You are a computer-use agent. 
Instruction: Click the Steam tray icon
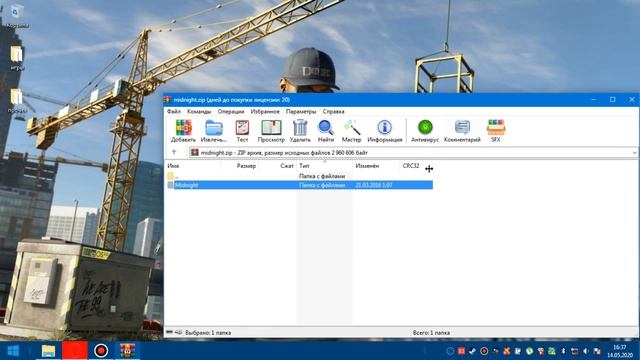click(x=472, y=351)
